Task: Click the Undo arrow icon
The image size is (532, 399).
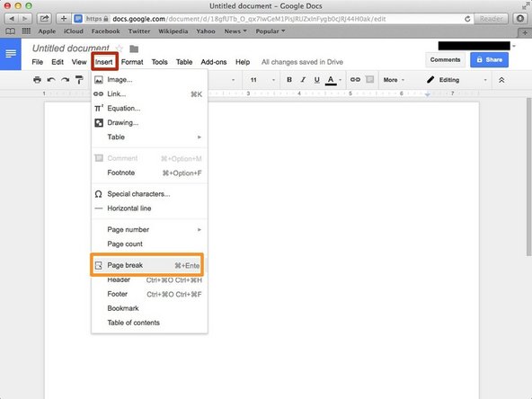Action: pos(51,80)
